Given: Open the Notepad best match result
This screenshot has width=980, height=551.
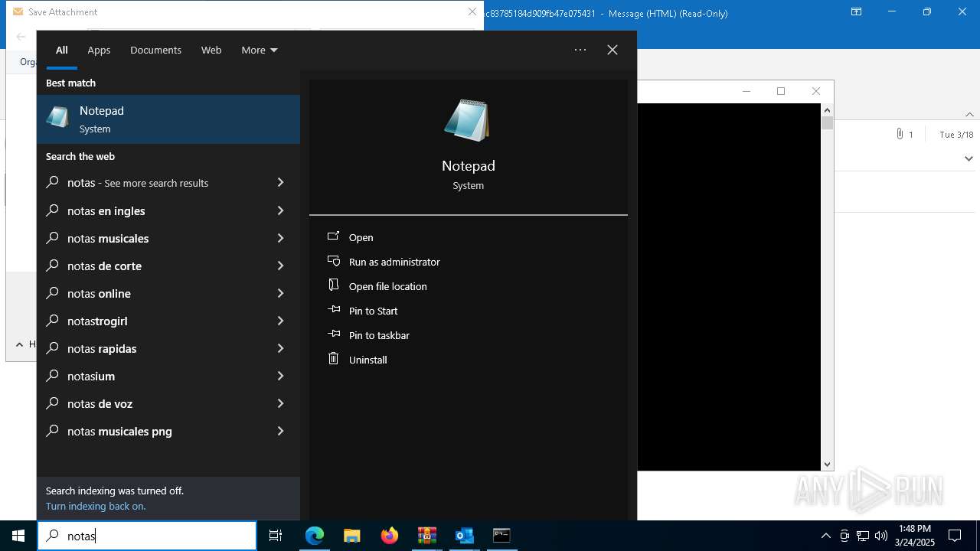Looking at the screenshot, I should tap(168, 119).
